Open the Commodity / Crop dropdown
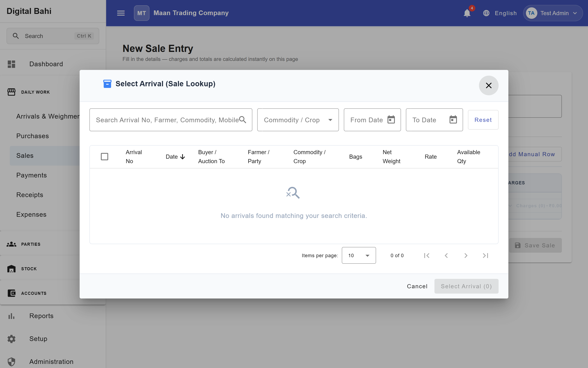 (298, 120)
